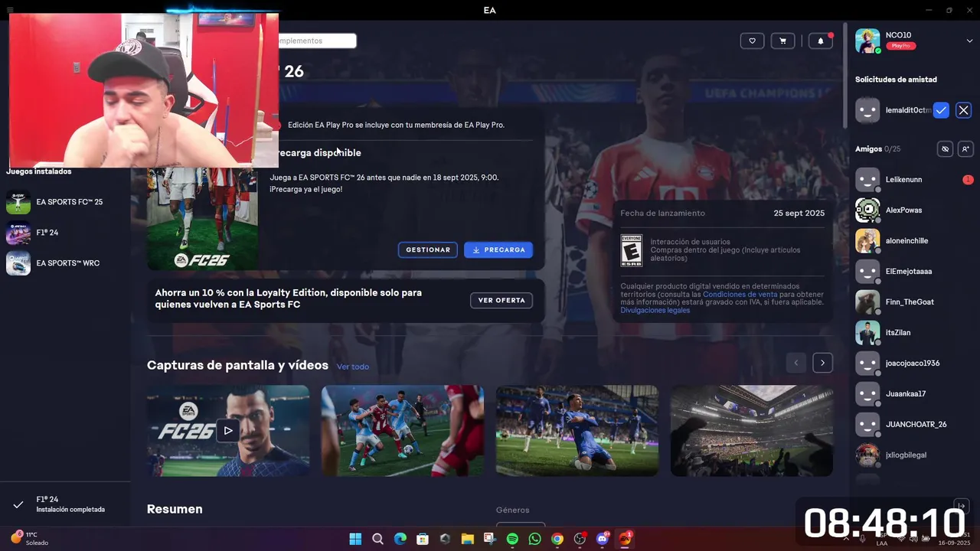The height and width of the screenshot is (551, 980).
Task: Open File Explorer from the taskbar
Action: click(x=467, y=539)
